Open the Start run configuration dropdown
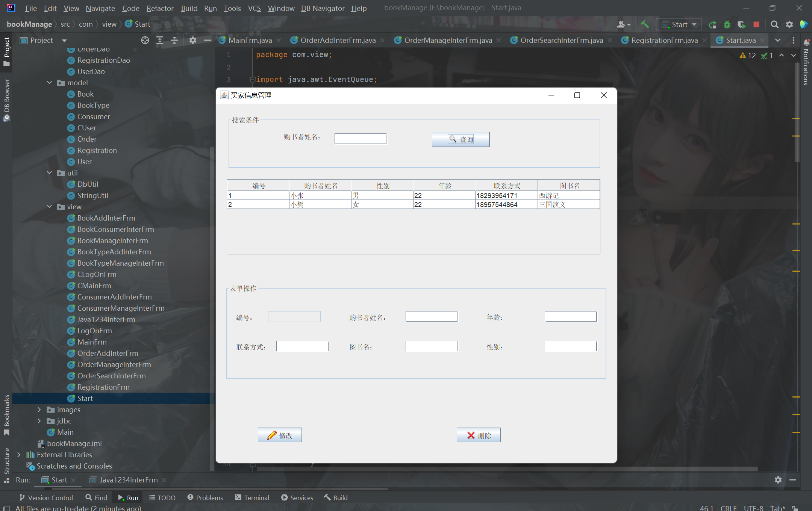 click(x=679, y=24)
